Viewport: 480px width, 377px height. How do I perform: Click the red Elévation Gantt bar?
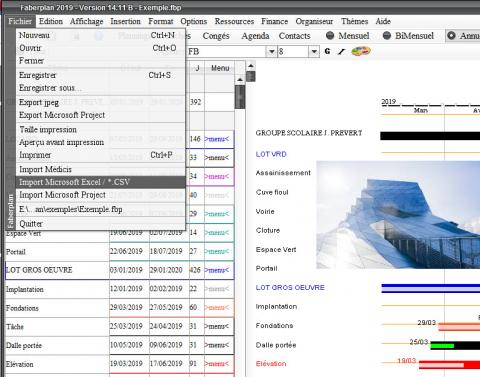pyautogui.click(x=449, y=365)
